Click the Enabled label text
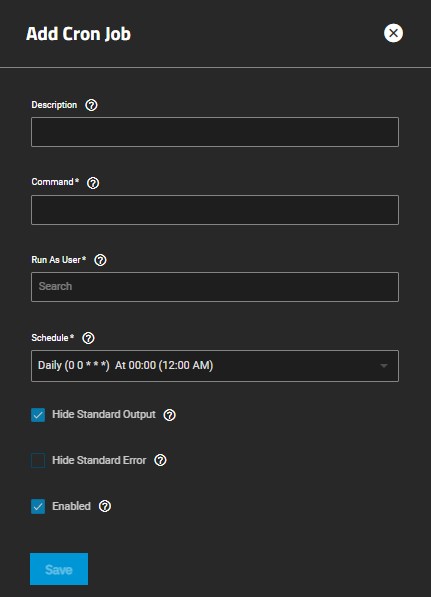Image resolution: width=431 pixels, height=597 pixels. 71,506
